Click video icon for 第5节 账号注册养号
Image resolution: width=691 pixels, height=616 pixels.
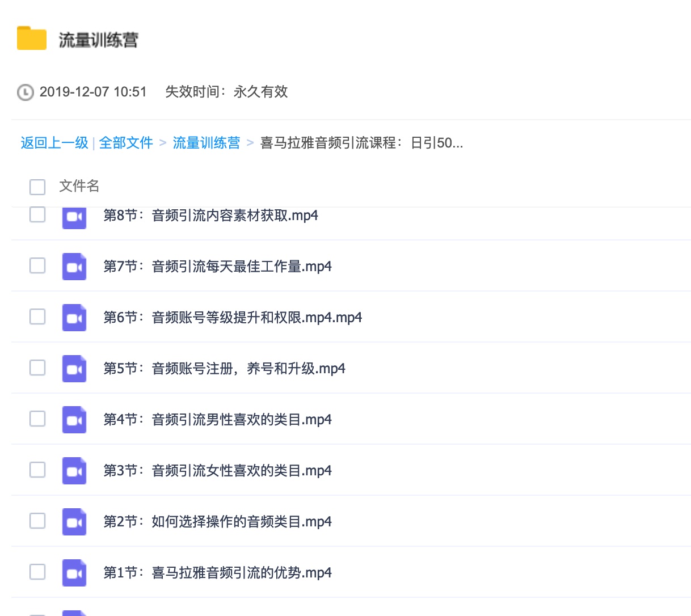[74, 369]
